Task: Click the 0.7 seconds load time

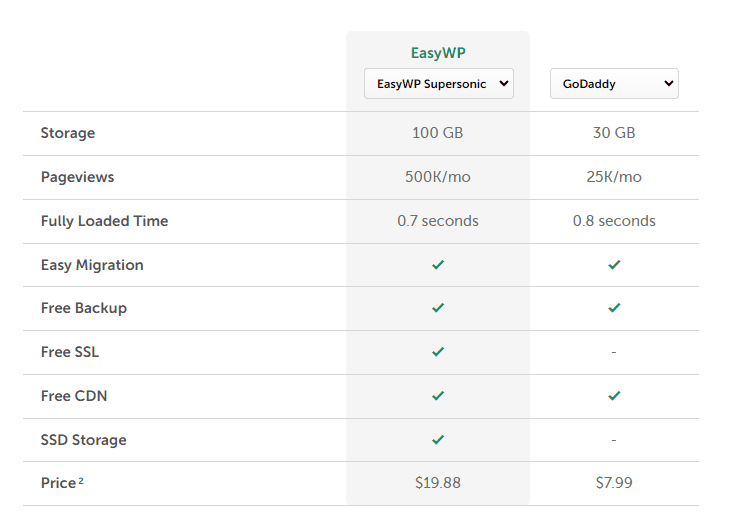Action: (x=438, y=221)
